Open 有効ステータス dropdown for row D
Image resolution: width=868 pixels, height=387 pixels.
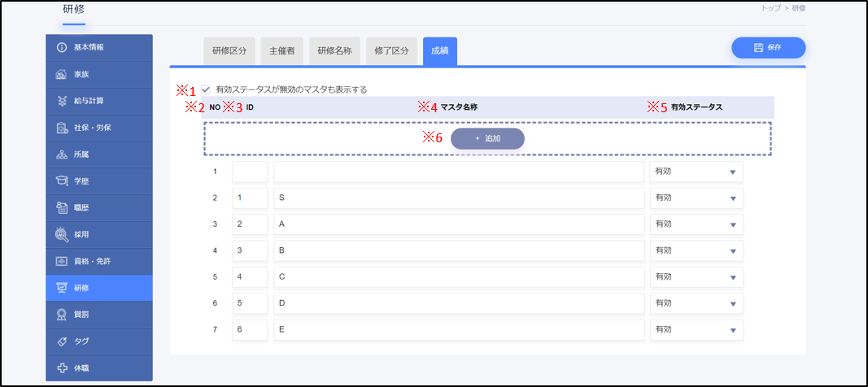[x=696, y=303]
